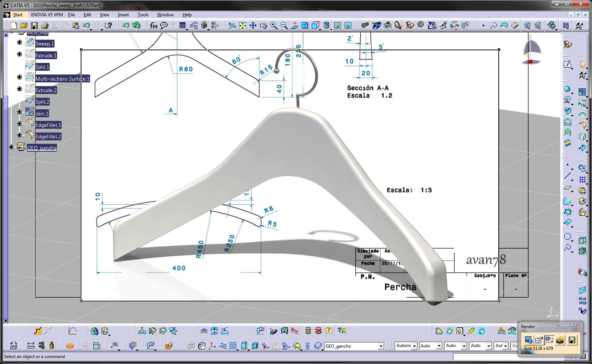Expand the Join.1 tree node

20,112
